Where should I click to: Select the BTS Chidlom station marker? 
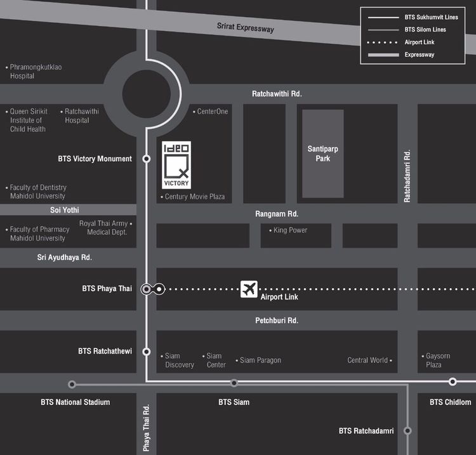coord(453,381)
